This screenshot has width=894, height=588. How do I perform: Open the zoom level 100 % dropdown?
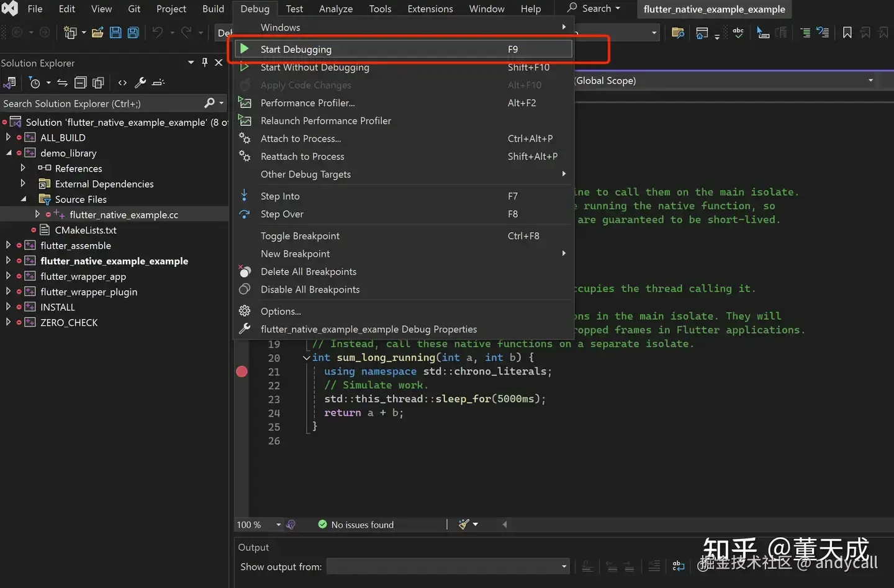coord(278,525)
